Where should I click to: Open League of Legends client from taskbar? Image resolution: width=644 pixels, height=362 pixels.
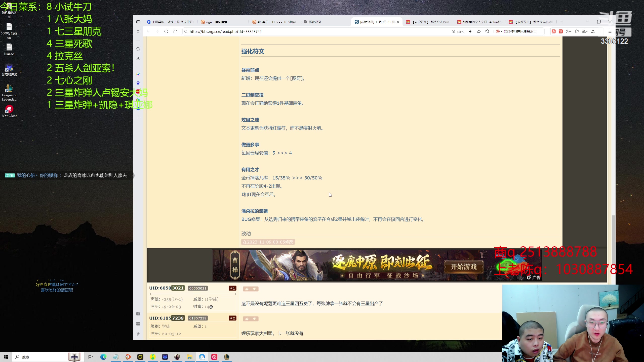(x=227, y=357)
